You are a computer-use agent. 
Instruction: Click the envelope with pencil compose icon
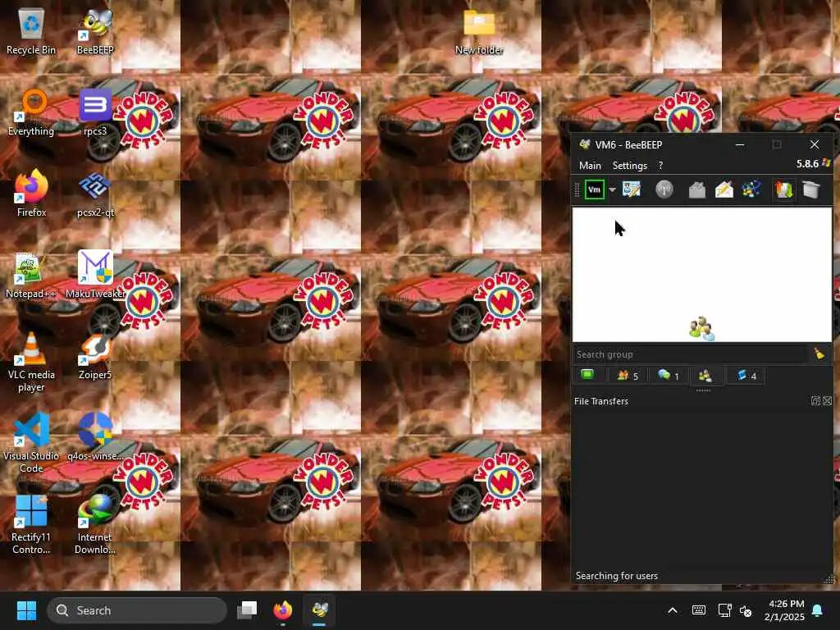[724, 189]
